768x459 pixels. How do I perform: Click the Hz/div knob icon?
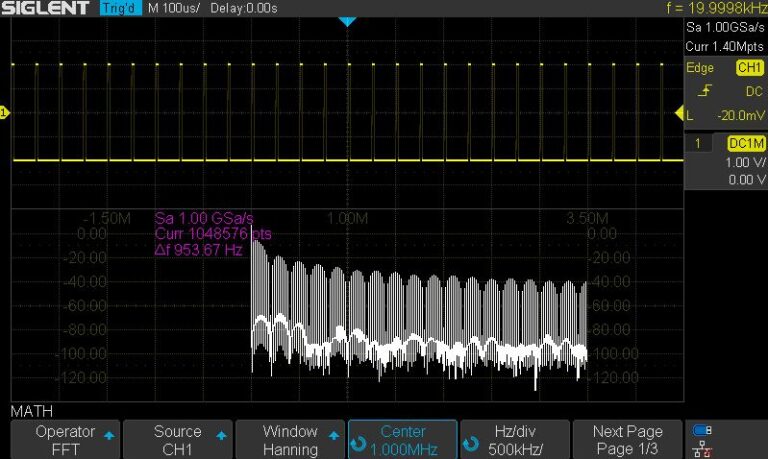[470, 442]
